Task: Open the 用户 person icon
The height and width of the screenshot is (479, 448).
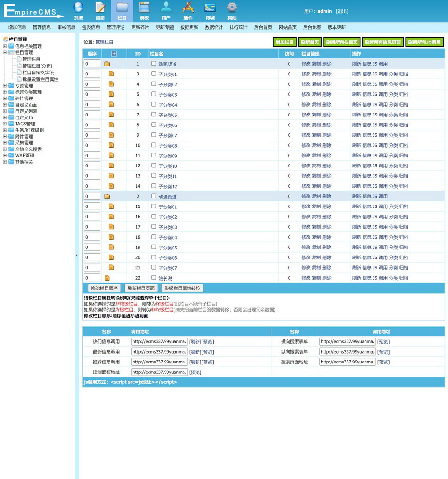Action: [x=166, y=7]
